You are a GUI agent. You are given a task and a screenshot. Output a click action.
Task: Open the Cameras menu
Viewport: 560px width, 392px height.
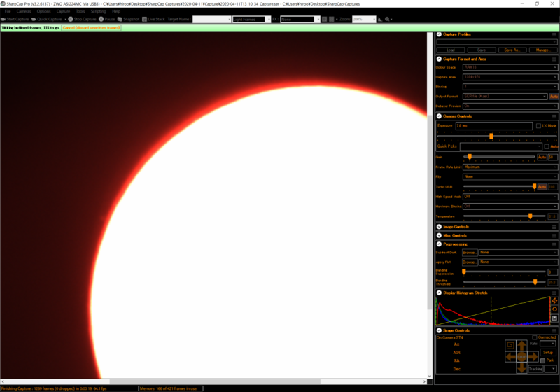24,11
